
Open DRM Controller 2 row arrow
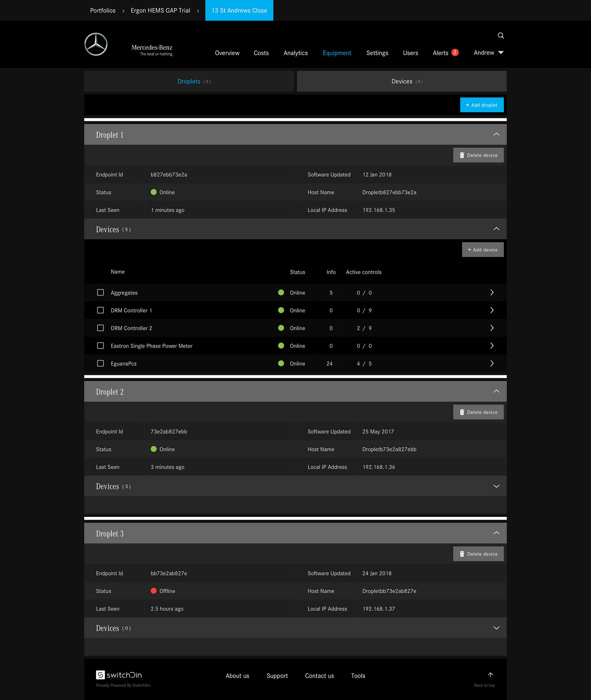pyautogui.click(x=492, y=328)
